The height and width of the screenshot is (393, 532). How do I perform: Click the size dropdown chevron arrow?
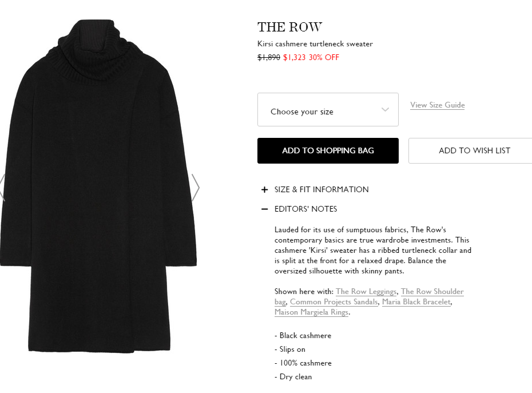pyautogui.click(x=385, y=110)
